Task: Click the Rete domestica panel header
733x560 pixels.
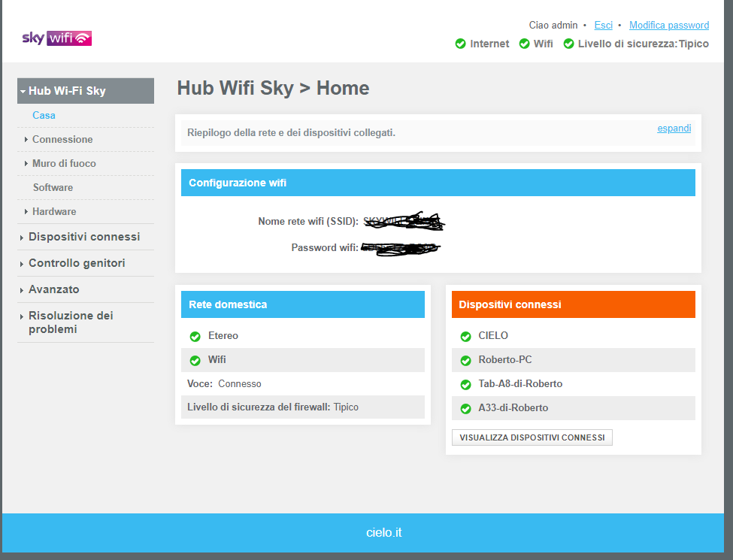Action: (303, 304)
